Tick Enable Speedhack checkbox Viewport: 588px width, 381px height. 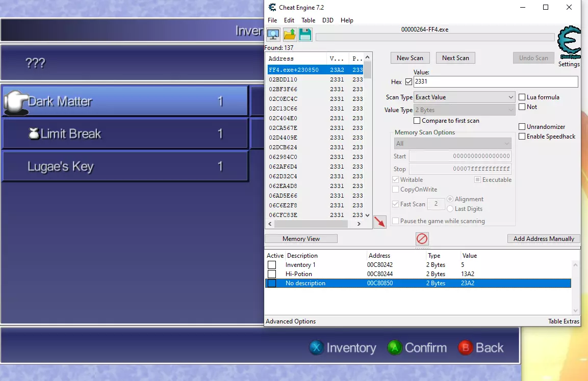point(522,137)
